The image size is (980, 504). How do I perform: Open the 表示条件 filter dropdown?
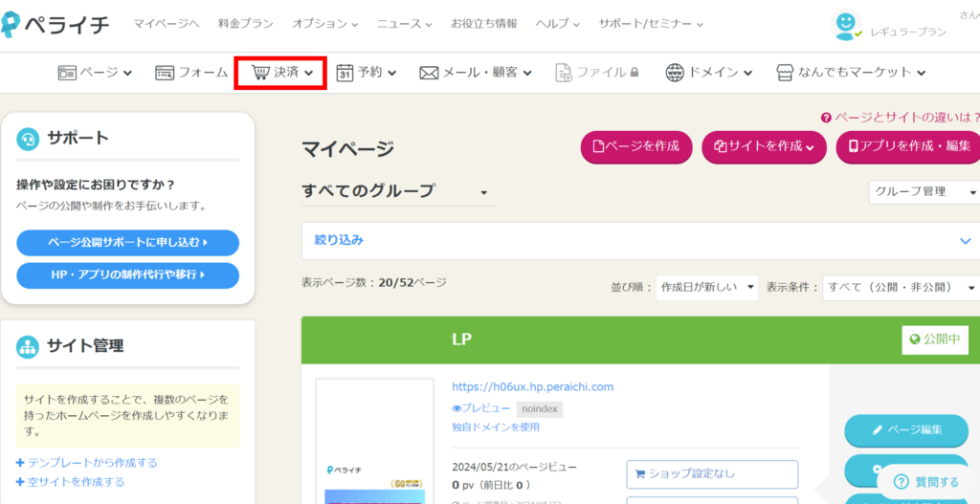tap(901, 287)
